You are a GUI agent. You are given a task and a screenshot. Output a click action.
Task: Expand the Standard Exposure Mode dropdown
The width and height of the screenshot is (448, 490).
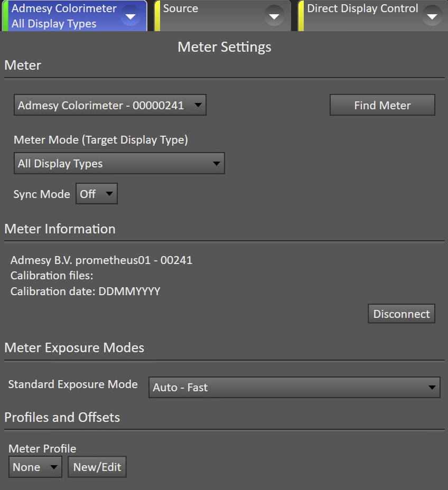click(294, 387)
